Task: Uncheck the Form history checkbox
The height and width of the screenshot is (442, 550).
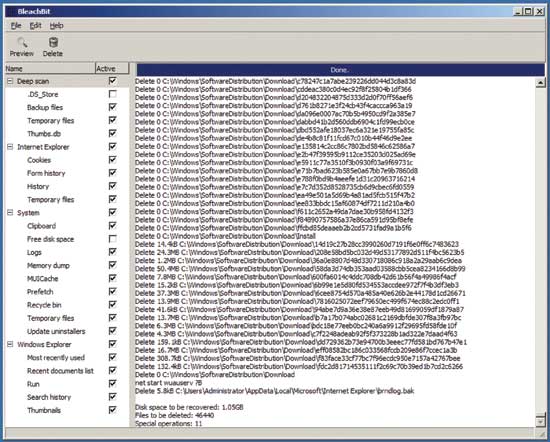Action: 113,173
